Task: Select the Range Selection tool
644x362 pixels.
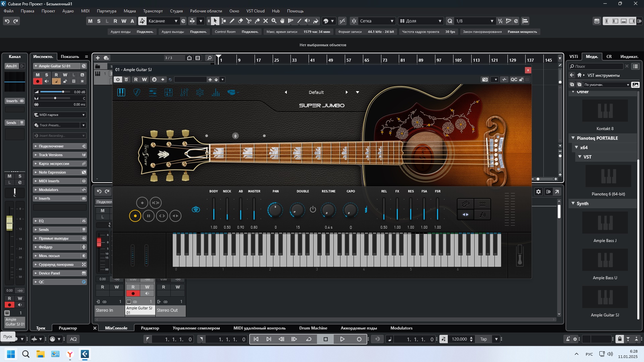Action: [224, 21]
